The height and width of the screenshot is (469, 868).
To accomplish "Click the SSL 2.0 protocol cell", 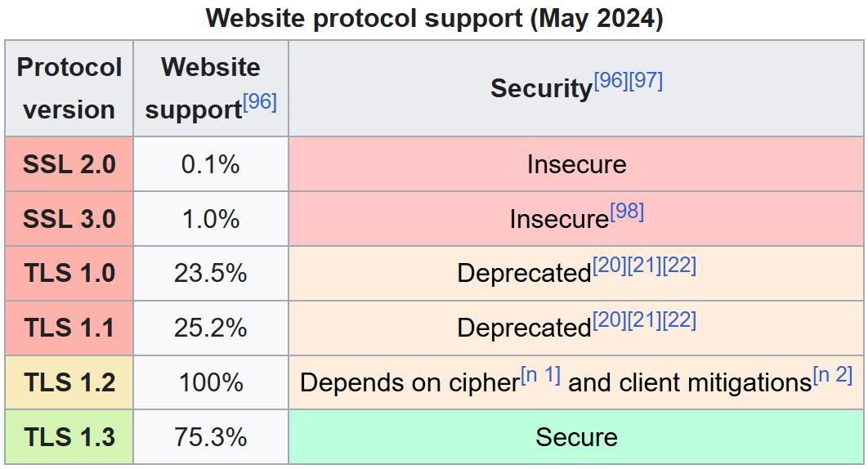I will 69,164.
